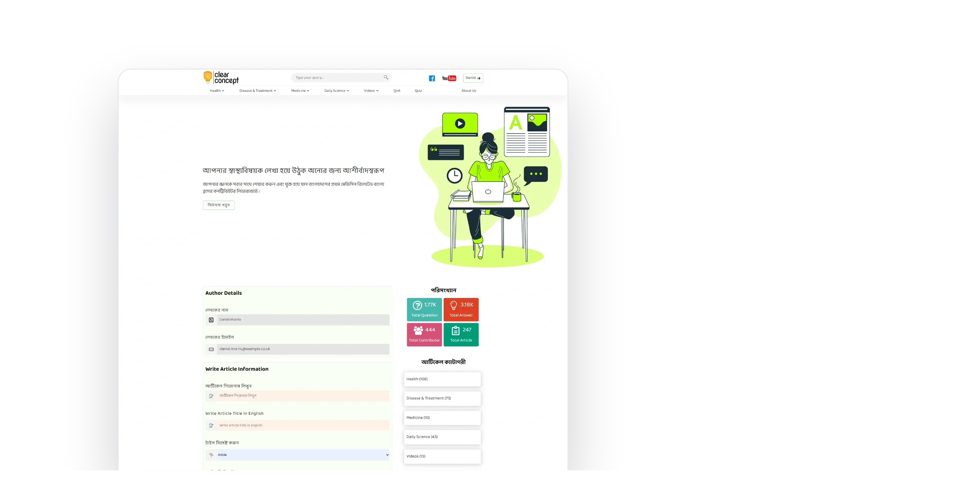Click the pencil icon of Bangla title field
This screenshot has height=490, width=980.
211,396
